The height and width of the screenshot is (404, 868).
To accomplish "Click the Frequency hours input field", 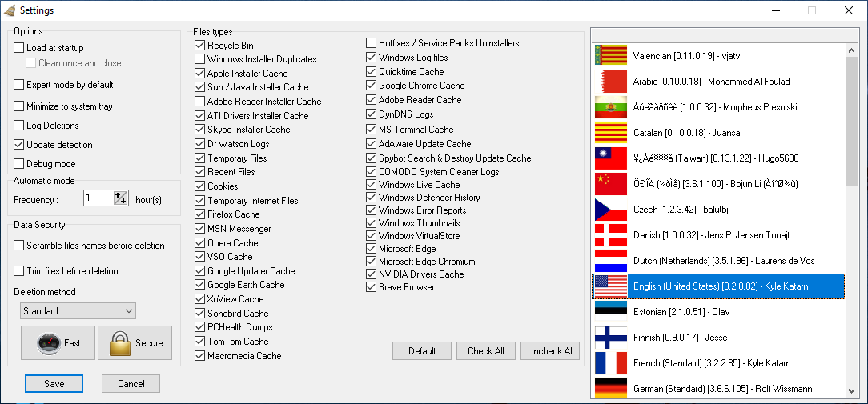I will tap(98, 198).
